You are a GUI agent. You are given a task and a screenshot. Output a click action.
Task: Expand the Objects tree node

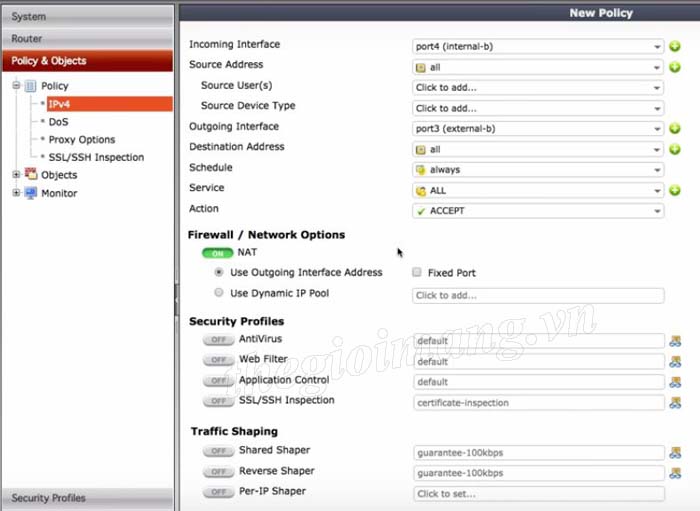click(16, 175)
